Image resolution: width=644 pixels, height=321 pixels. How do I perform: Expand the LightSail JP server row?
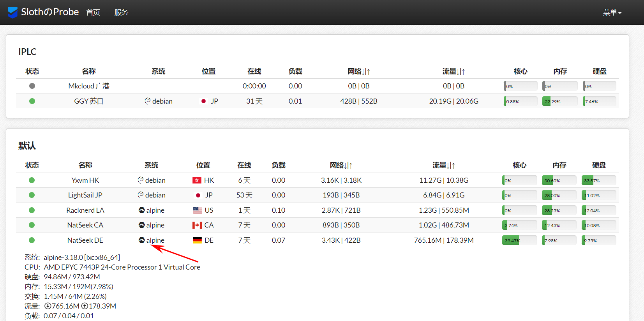85,195
